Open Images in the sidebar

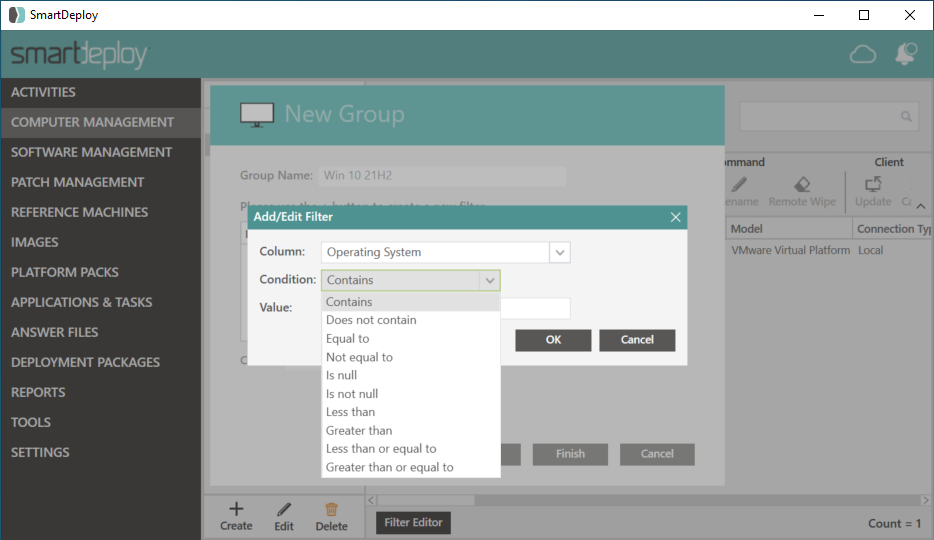pyautogui.click(x=101, y=242)
